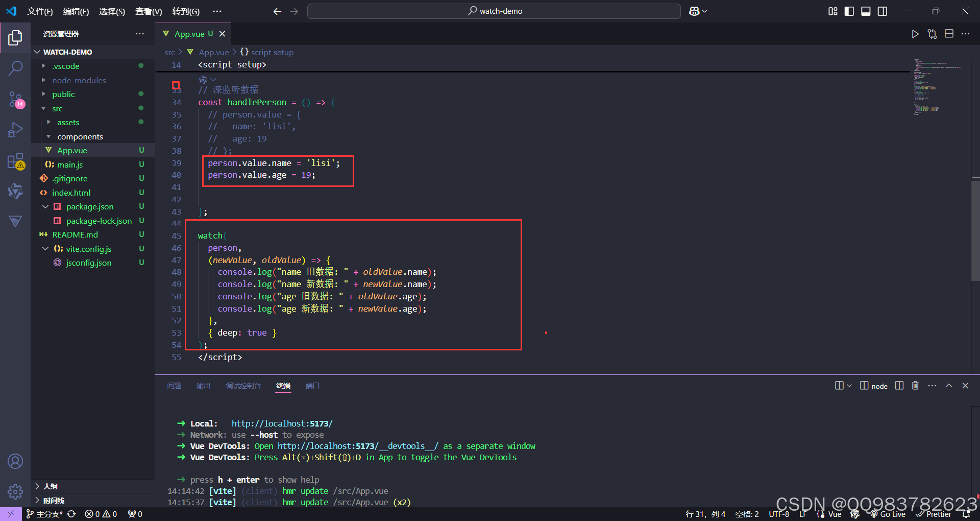Switch to the Debug Console tab
980x521 pixels.
click(243, 386)
